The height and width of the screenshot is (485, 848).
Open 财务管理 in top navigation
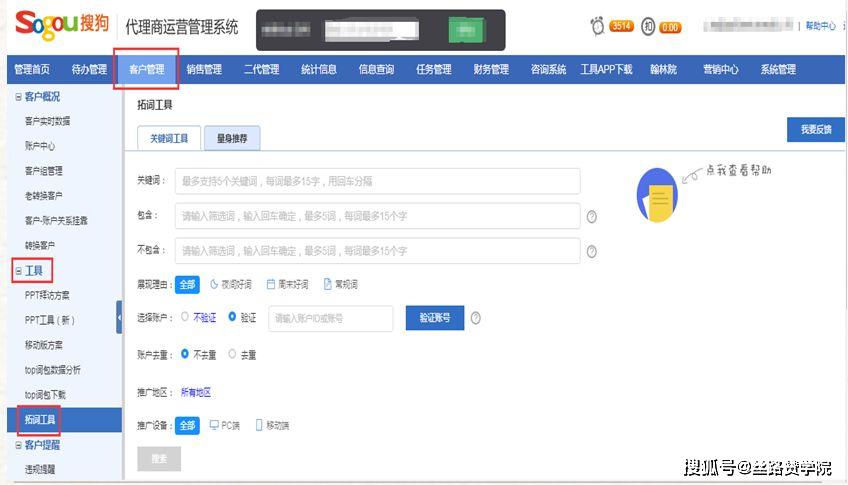(x=491, y=69)
